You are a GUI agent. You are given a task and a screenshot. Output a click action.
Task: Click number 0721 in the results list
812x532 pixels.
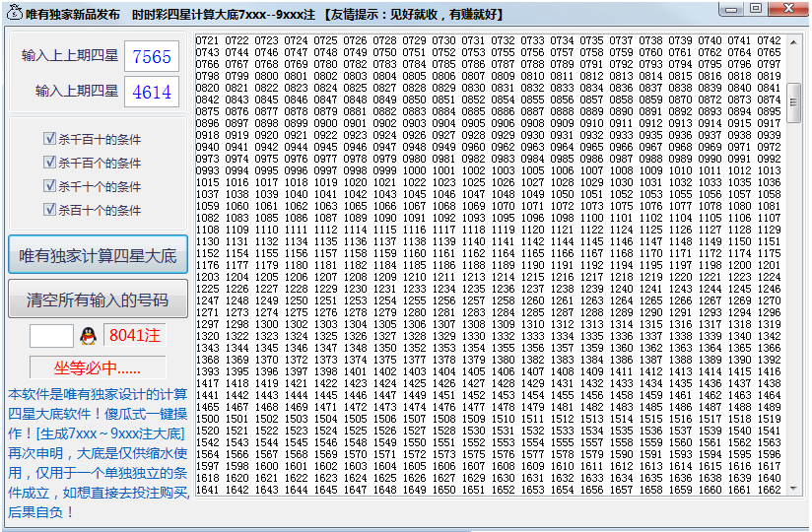[208, 41]
